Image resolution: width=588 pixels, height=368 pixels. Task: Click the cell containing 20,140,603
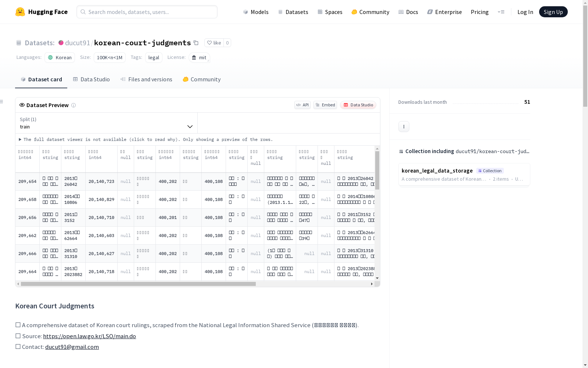pos(101,236)
